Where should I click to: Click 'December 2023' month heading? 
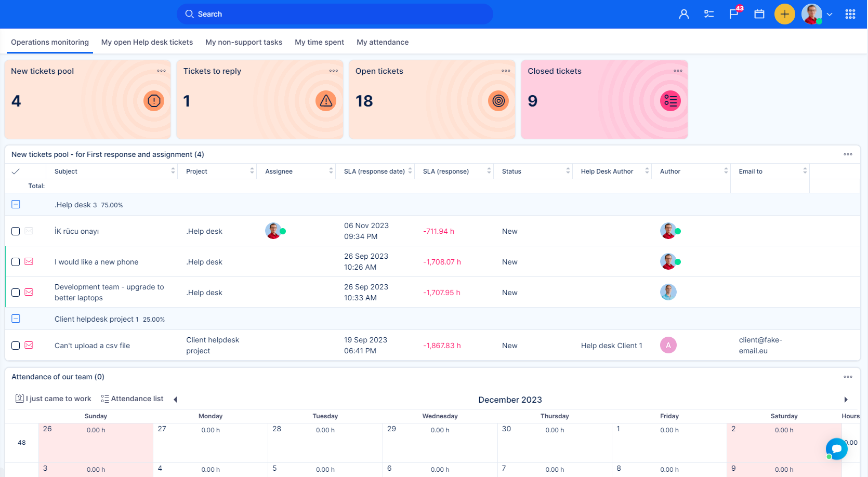510,400
